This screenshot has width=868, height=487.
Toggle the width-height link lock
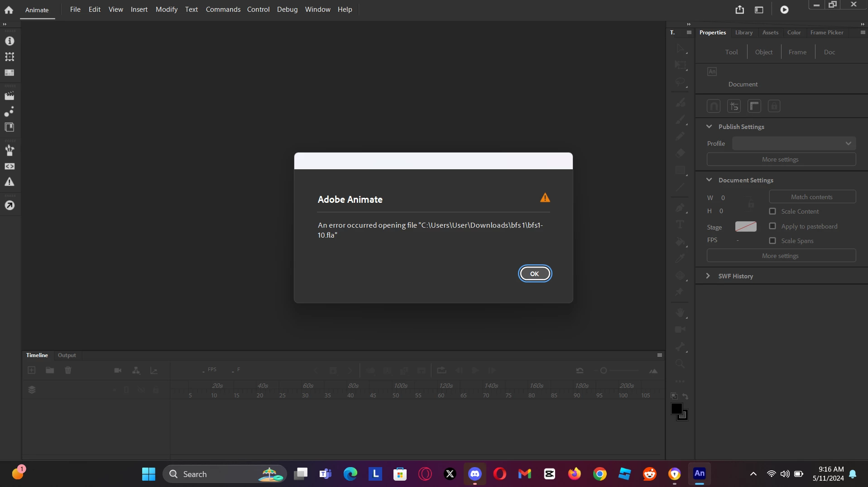[x=751, y=204]
